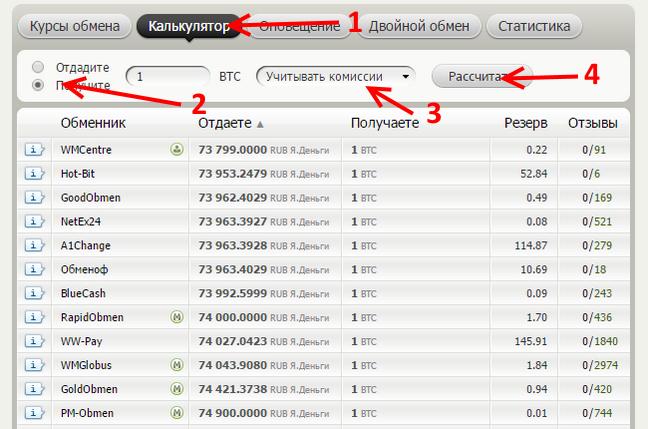The width and height of the screenshot is (648, 429).
Task: Switch to Статистика tab
Action: click(x=534, y=26)
